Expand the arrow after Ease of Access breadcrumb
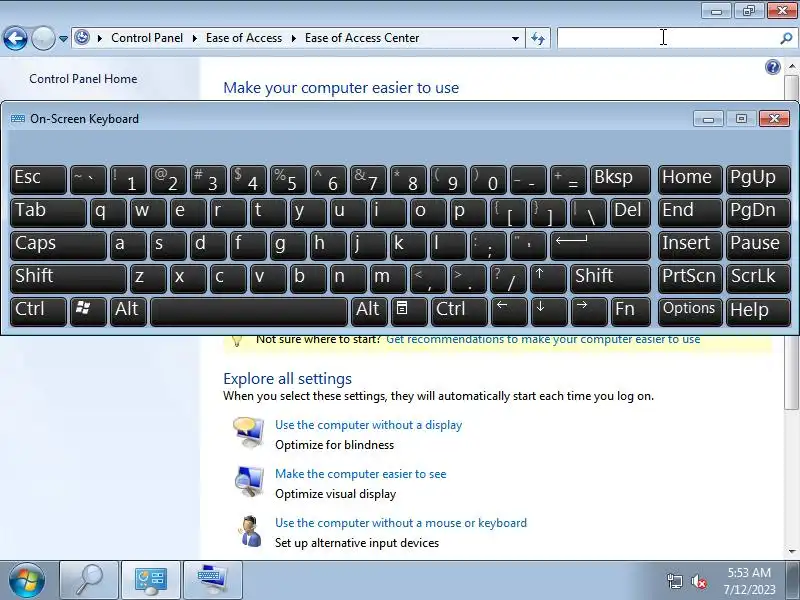 coord(293,38)
